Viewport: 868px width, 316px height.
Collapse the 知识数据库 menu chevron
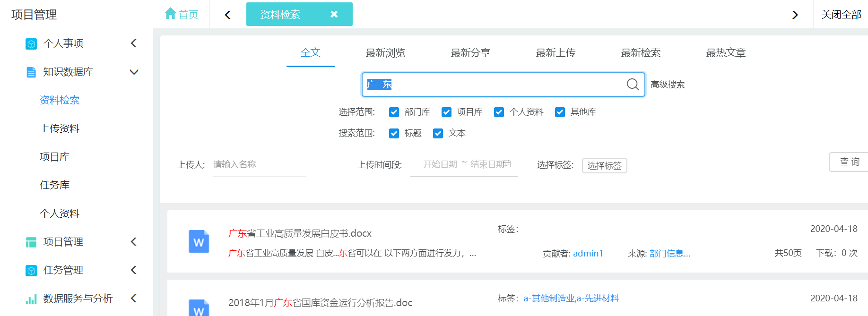(x=134, y=72)
